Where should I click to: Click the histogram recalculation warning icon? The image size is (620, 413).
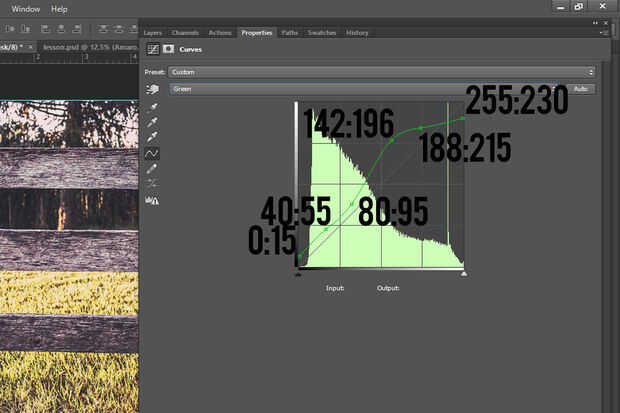(152, 200)
